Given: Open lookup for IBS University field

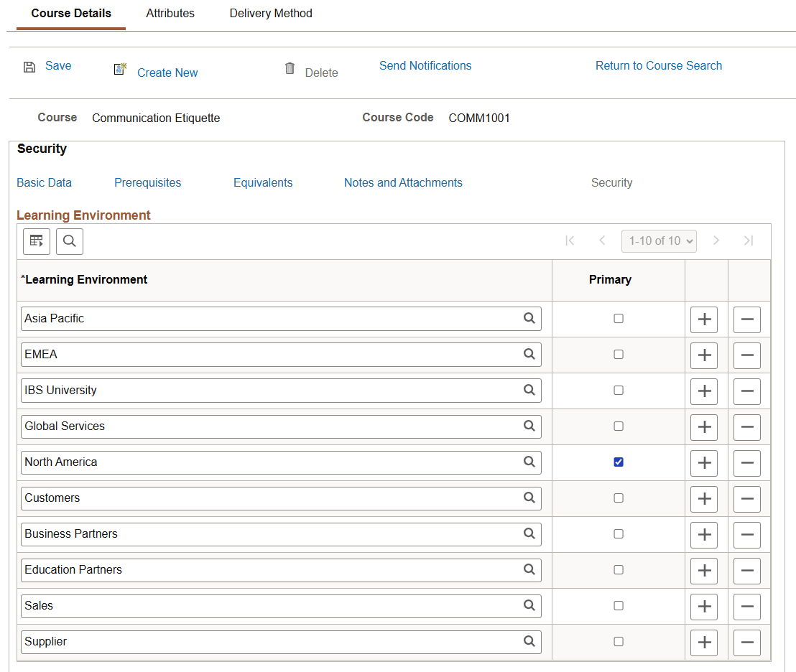Looking at the screenshot, I should click(x=529, y=390).
